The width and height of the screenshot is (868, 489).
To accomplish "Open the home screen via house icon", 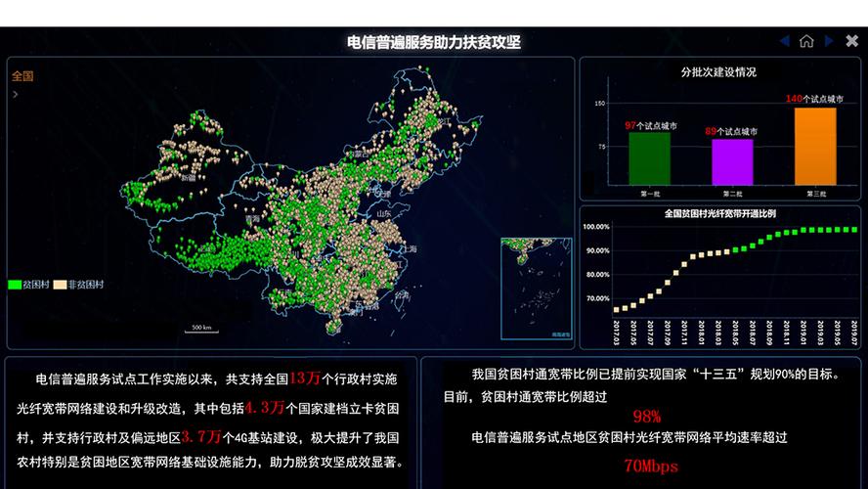I will point(806,41).
